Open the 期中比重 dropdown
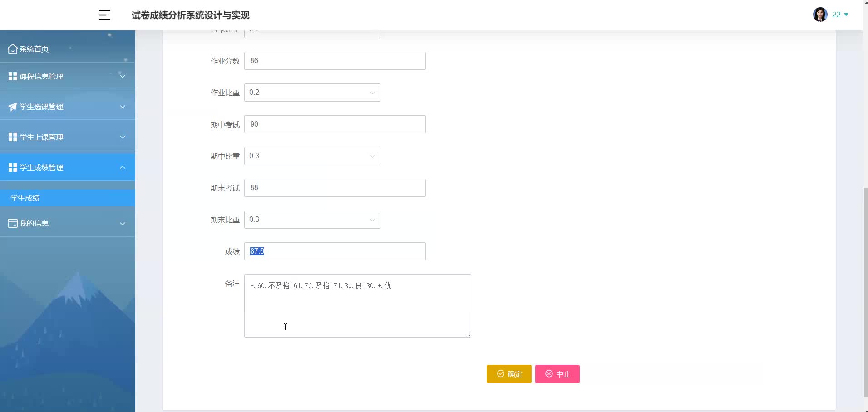 [312, 156]
